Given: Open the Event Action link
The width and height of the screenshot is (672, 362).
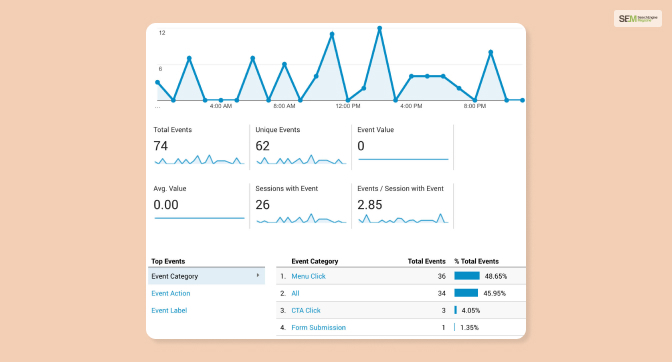Looking at the screenshot, I should [x=171, y=293].
